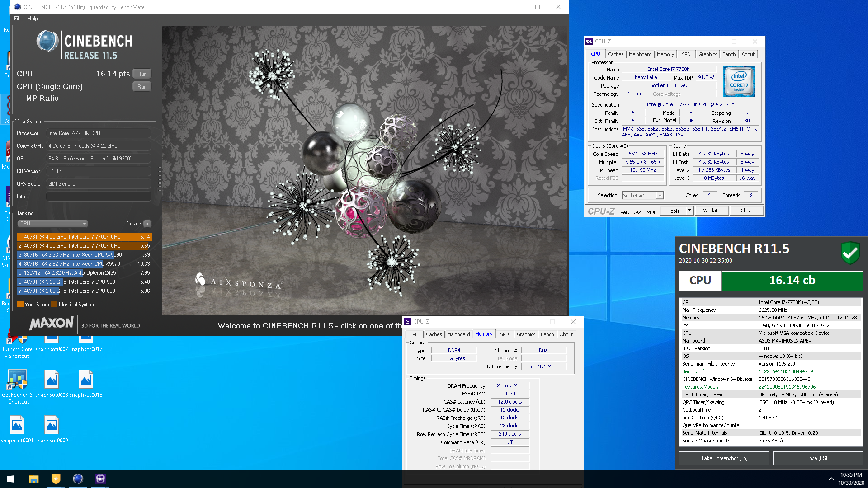Click the upper CPU-Z title bar icon
868x488 pixels.
click(x=589, y=42)
